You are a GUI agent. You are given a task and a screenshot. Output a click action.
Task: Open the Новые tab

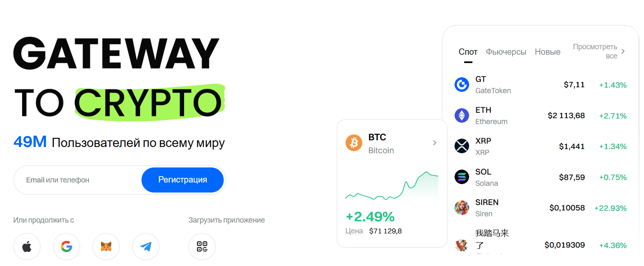tap(547, 51)
